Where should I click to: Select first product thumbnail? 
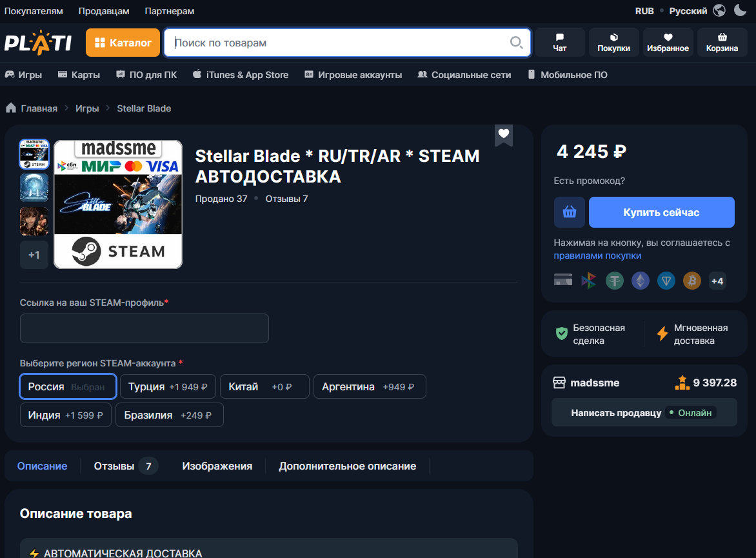(34, 154)
